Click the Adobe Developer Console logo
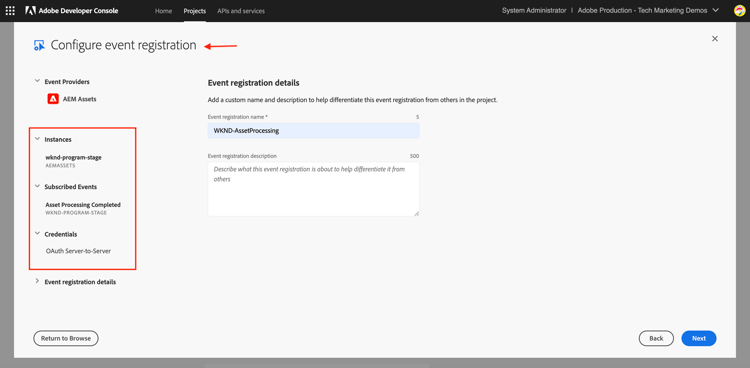This screenshot has height=368, width=750. point(72,11)
